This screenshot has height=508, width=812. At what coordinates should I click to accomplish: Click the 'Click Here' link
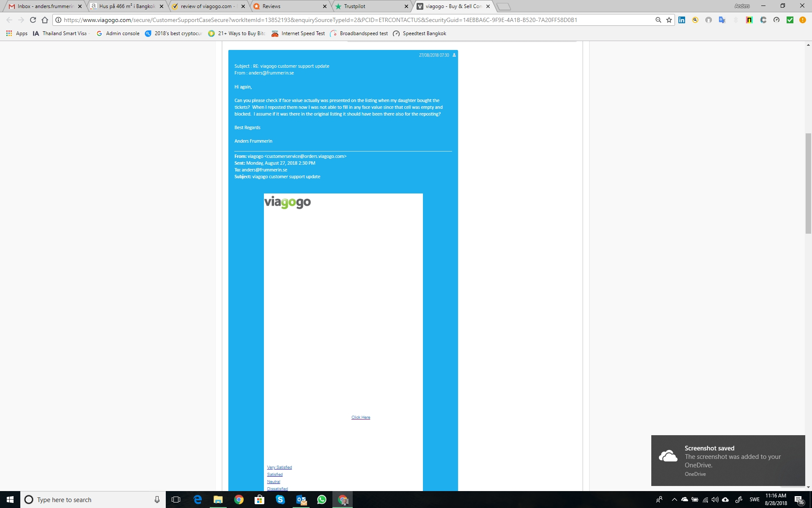[360, 417]
